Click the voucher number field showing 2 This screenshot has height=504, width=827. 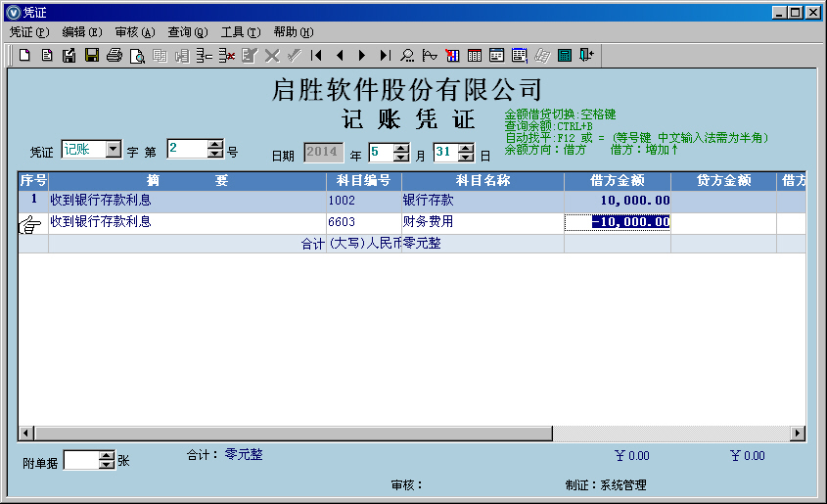(188, 149)
